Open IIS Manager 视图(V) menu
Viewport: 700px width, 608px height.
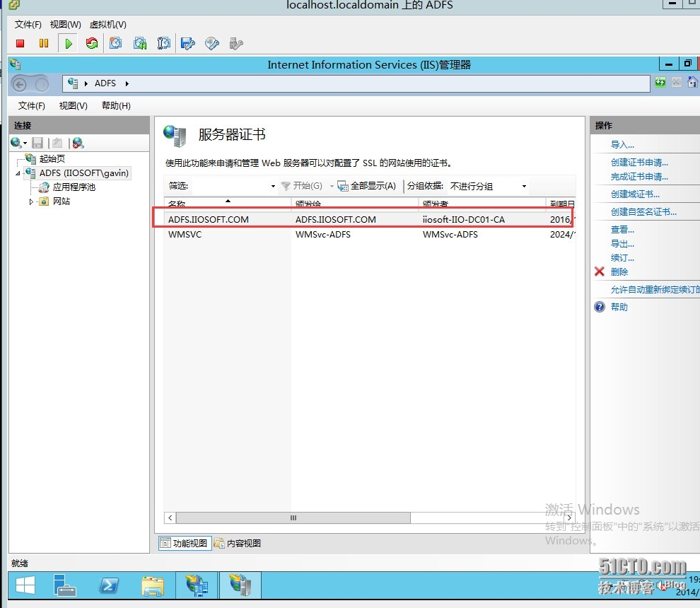74,106
